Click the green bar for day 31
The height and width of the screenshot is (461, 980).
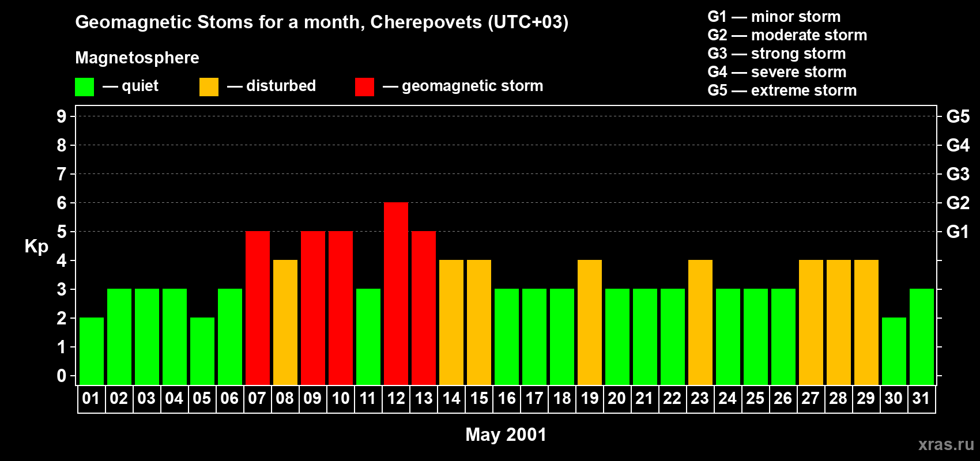[922, 337]
